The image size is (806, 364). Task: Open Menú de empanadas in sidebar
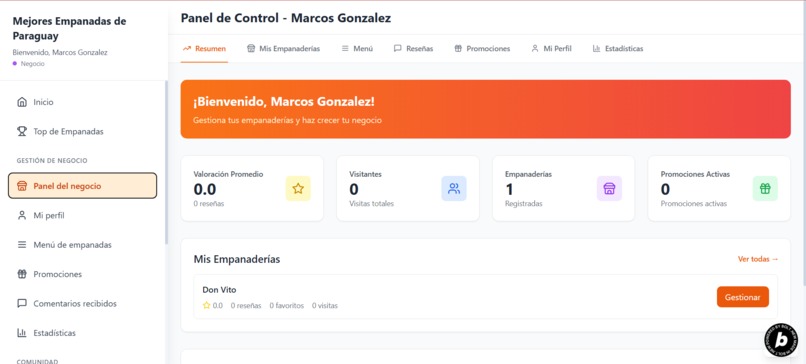coord(82,245)
